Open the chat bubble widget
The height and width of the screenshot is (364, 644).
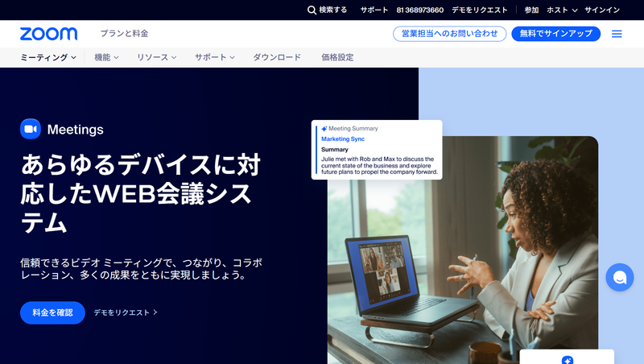(619, 277)
